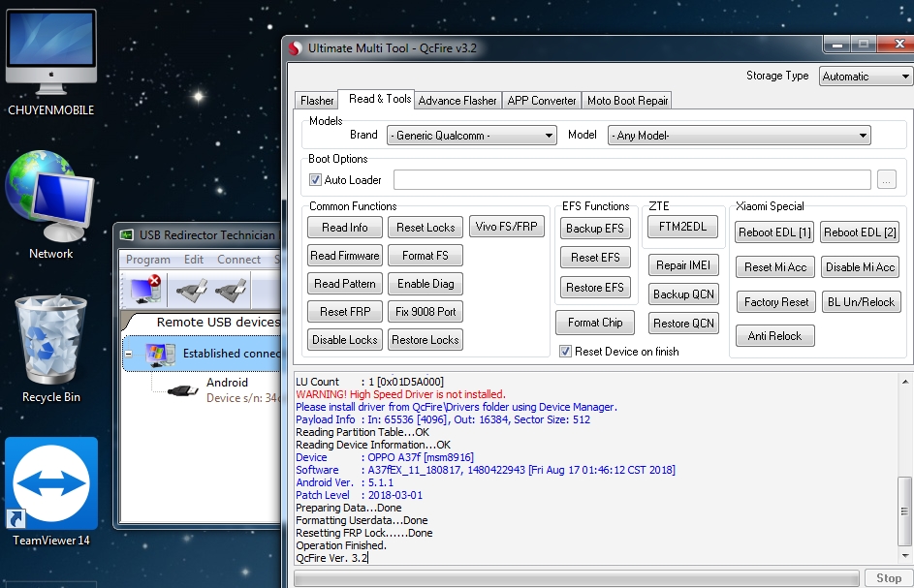Click the Enable Diag button

pos(425,283)
